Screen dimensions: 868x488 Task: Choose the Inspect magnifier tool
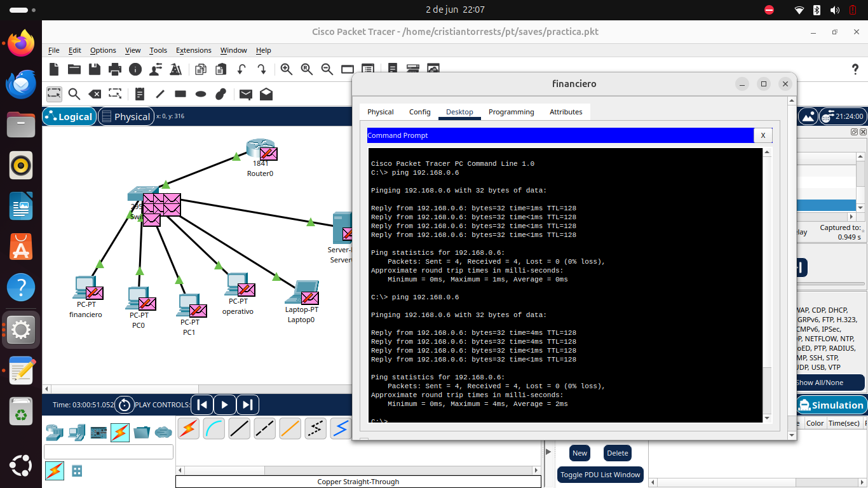(x=74, y=94)
